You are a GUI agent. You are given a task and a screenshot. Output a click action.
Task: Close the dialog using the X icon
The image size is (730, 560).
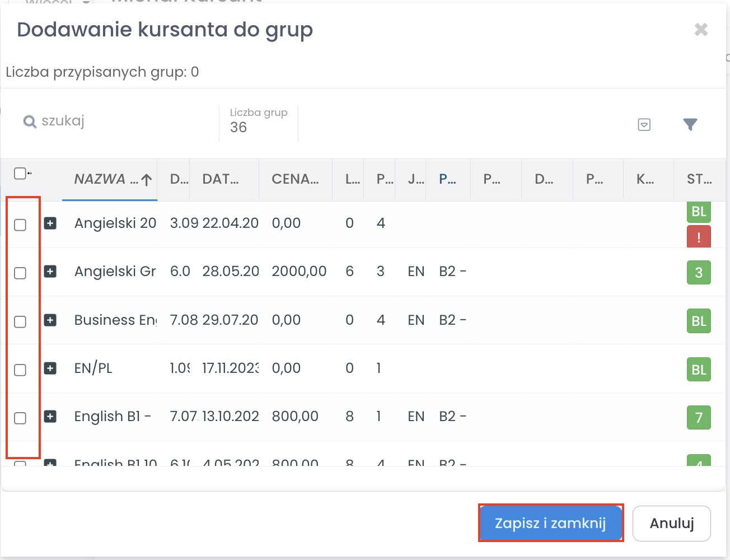(701, 30)
